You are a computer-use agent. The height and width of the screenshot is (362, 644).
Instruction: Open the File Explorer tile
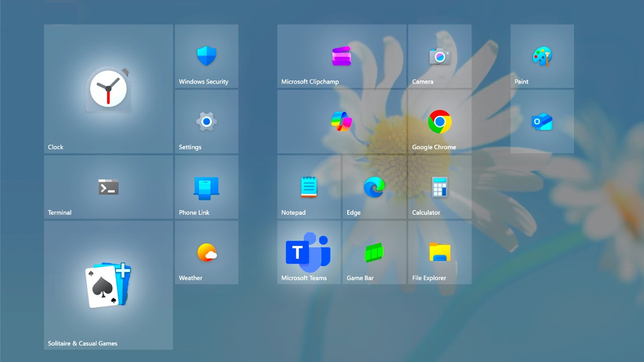[x=440, y=252]
